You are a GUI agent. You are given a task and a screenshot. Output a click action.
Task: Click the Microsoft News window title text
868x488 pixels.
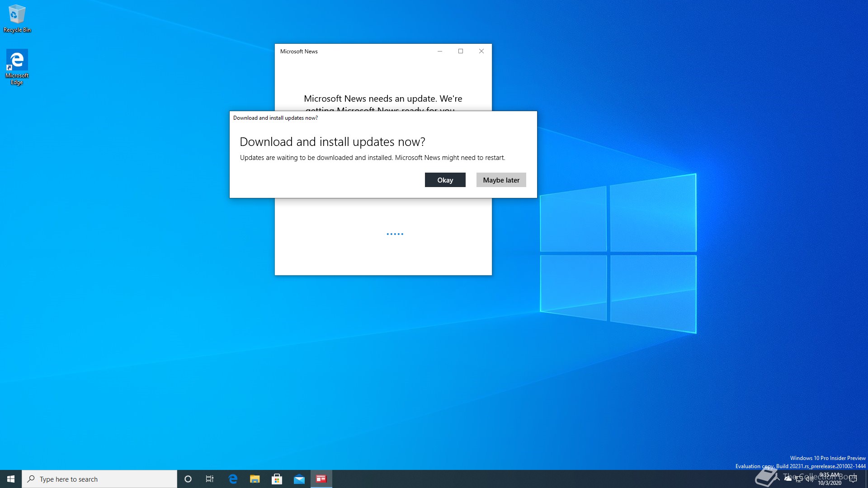[299, 52]
